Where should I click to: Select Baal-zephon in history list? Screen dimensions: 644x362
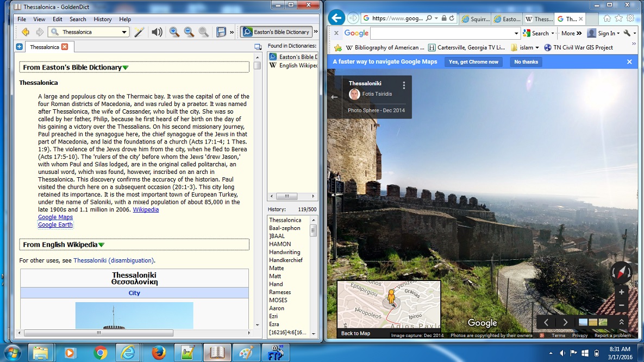(x=285, y=228)
